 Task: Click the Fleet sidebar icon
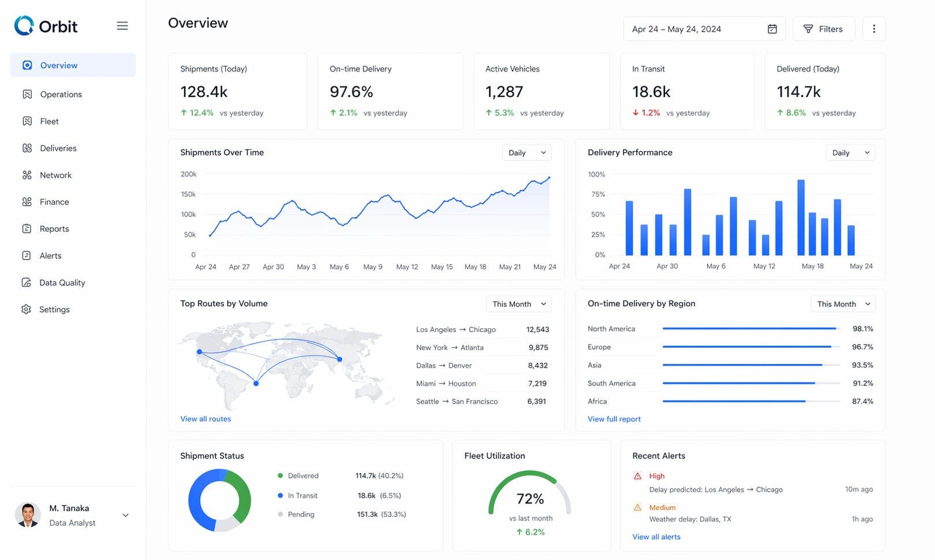point(27,121)
